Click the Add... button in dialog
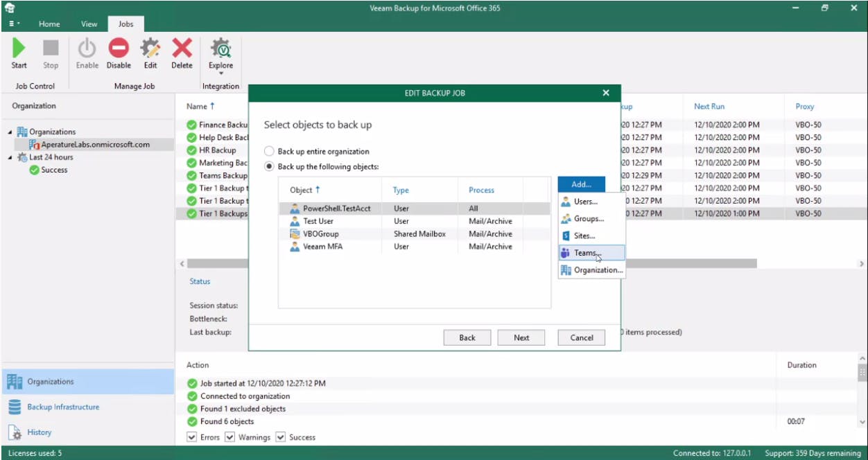The image size is (868, 460). 582,184
